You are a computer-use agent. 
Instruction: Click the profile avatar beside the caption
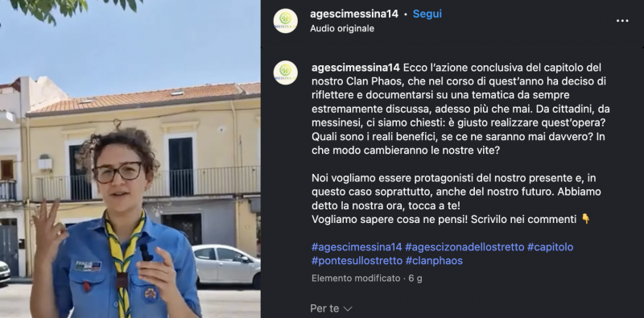(x=286, y=72)
